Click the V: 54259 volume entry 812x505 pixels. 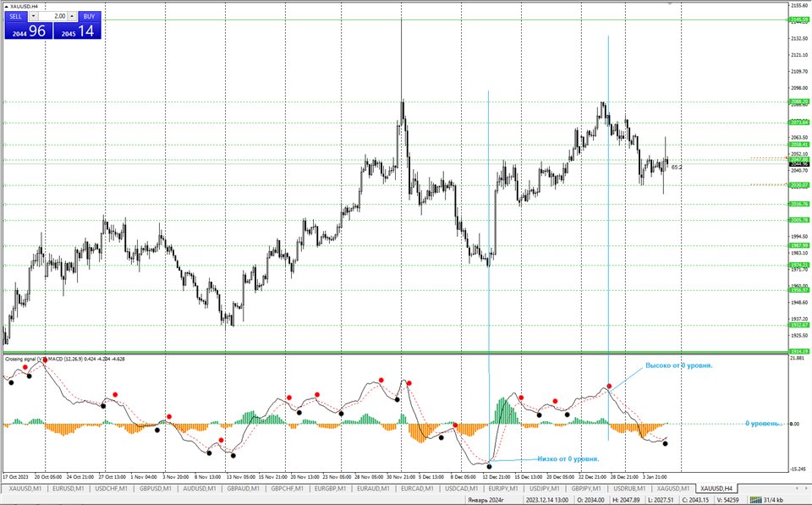pos(728,500)
